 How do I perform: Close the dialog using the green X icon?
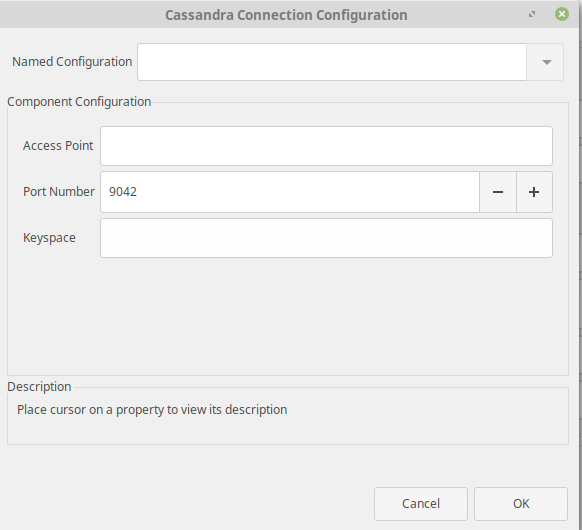click(562, 14)
